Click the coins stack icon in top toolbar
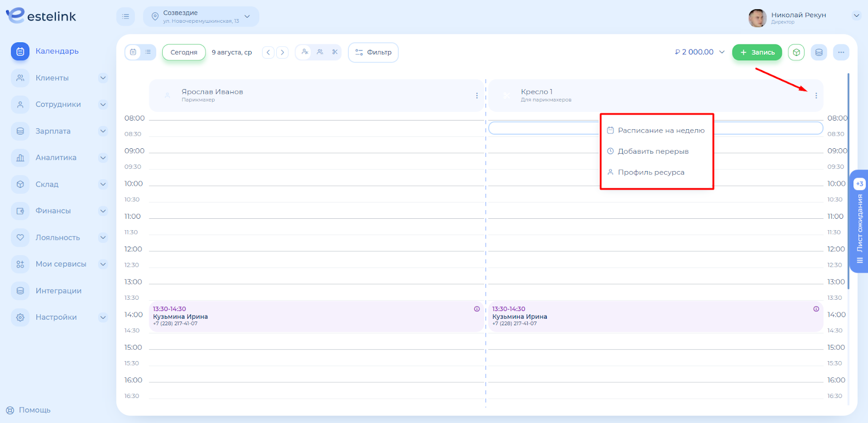Viewport: 868px width, 423px height. pos(819,52)
